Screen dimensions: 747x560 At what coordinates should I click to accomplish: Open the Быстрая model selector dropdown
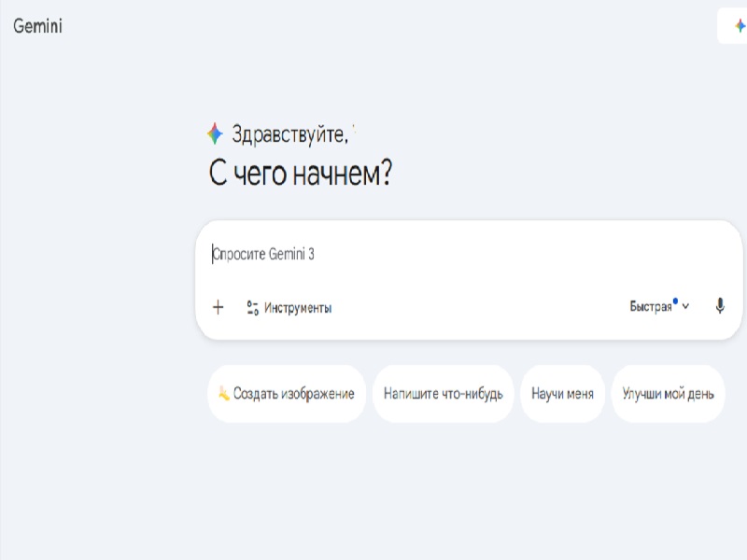pos(654,304)
